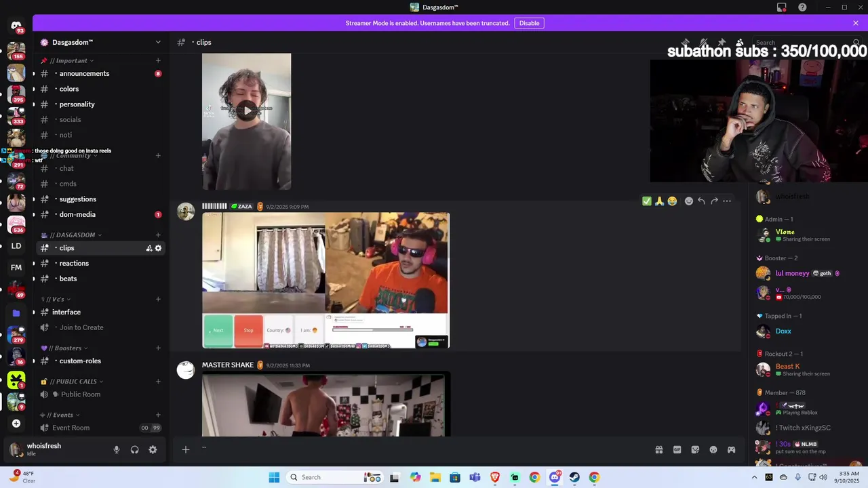Open the emoji picker in message bar
The image size is (868, 488).
713,449
